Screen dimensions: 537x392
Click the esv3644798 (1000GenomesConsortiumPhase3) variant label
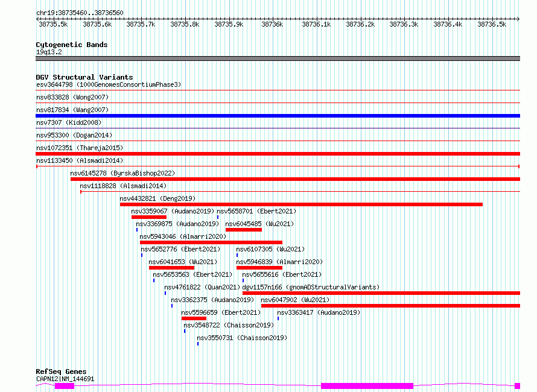coord(109,84)
